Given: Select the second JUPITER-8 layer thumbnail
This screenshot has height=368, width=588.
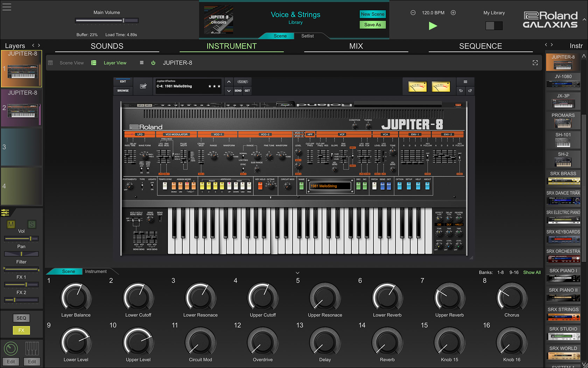Looking at the screenshot, I should (x=21, y=108).
